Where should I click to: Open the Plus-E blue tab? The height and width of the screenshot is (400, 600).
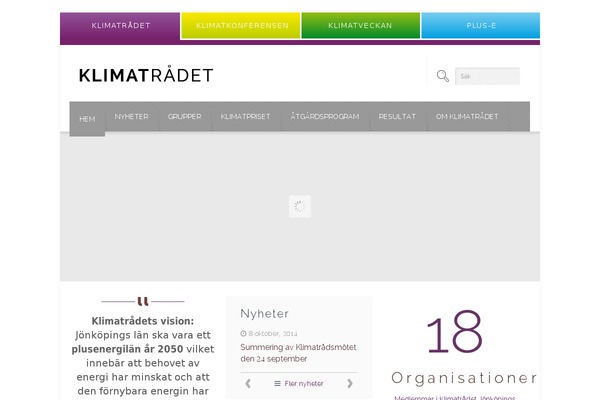(481, 26)
